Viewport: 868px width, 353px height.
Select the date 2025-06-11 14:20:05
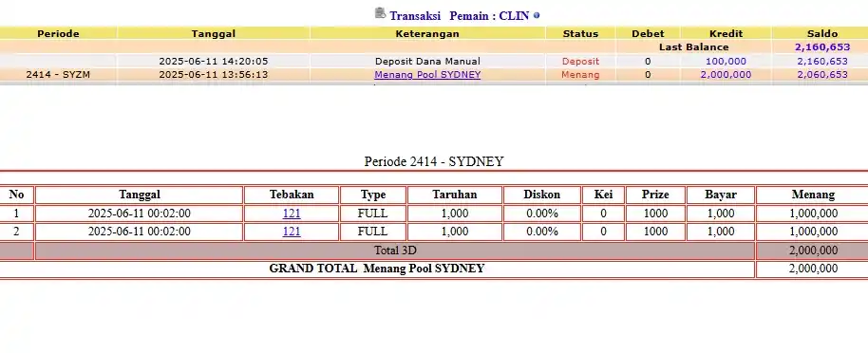pos(214,62)
